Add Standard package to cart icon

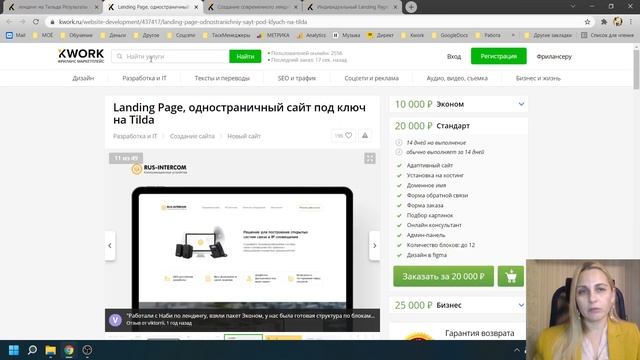pyautogui.click(x=511, y=276)
